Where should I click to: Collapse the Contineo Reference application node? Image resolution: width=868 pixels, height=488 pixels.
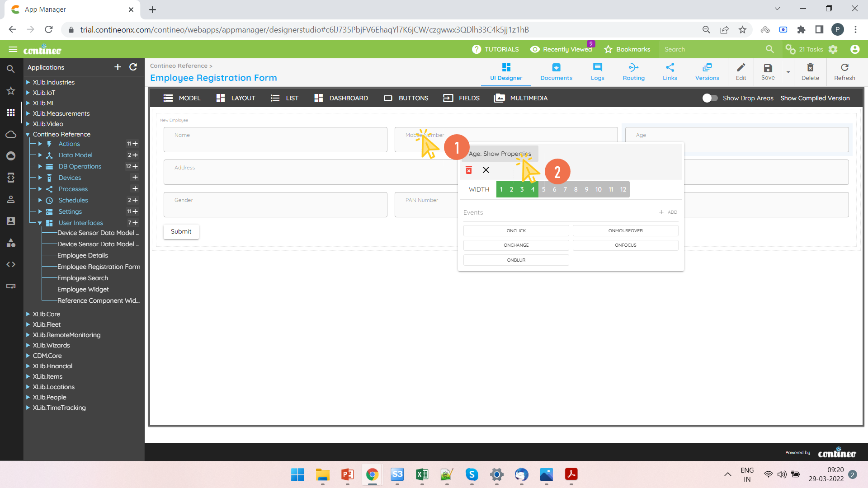28,134
